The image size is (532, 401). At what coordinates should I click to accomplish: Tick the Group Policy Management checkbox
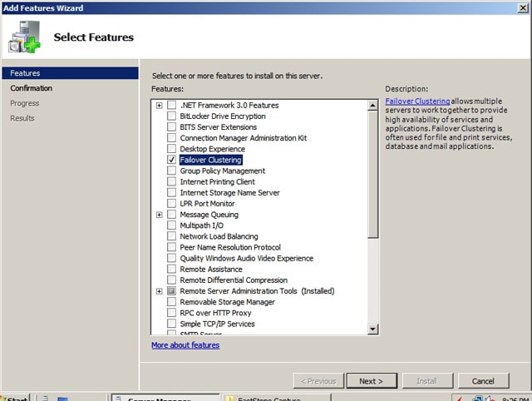(172, 171)
